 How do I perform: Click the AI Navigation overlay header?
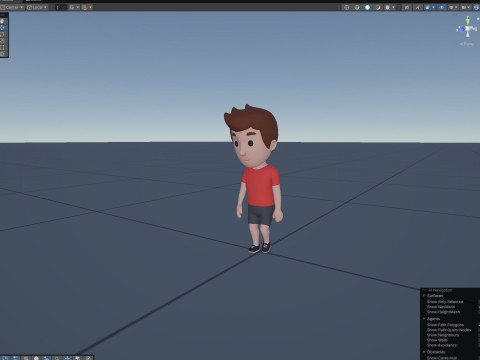click(x=440, y=290)
